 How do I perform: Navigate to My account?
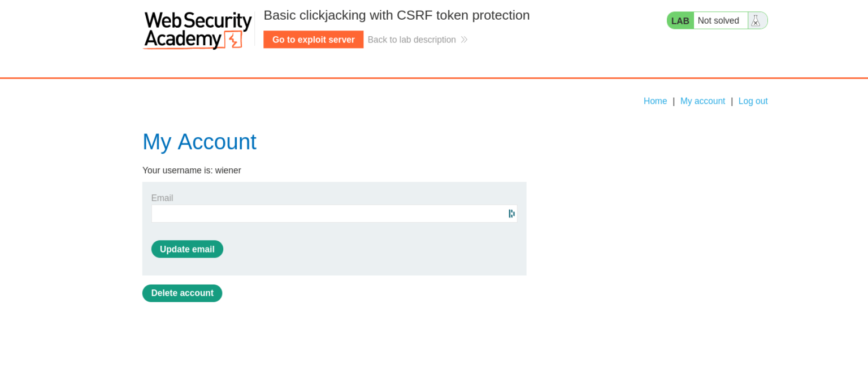tap(702, 101)
